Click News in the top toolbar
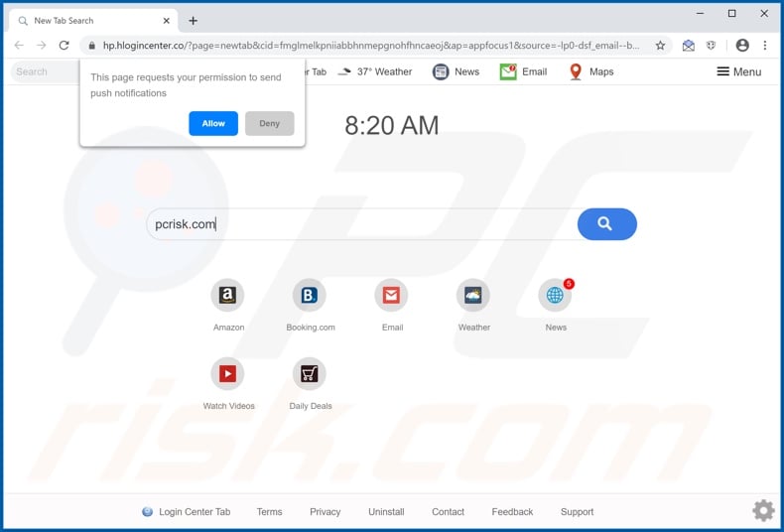 [456, 72]
